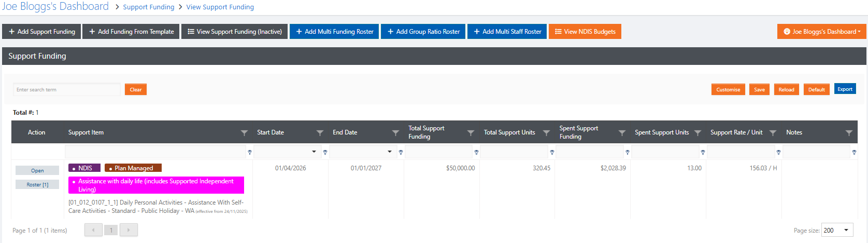Sort by End Date column header
Screen dimensions: 868x243
[345, 132]
